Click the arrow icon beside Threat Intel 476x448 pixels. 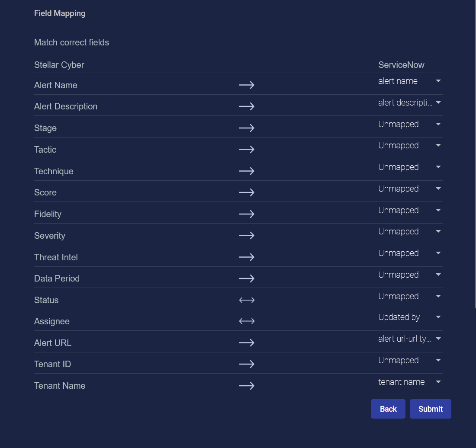[247, 257]
